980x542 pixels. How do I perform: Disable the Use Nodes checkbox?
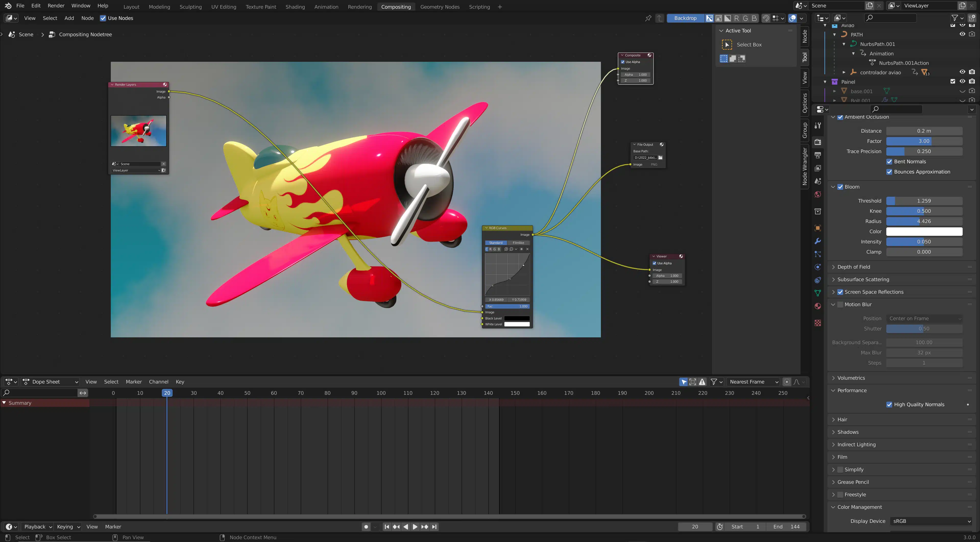[103, 18]
